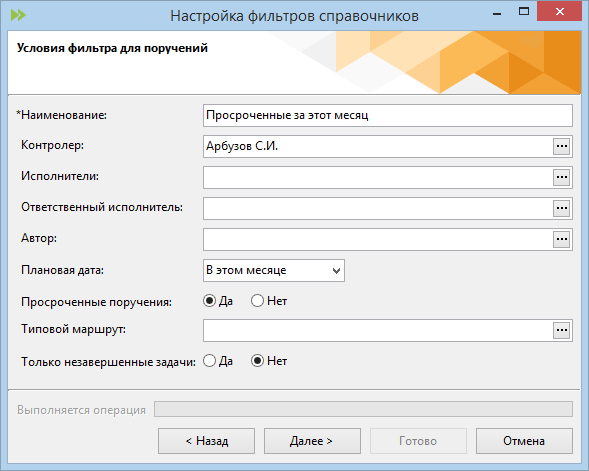Open the Типовой маршрут ellipsis button
Image resolution: width=589 pixels, height=471 pixels.
(x=562, y=331)
